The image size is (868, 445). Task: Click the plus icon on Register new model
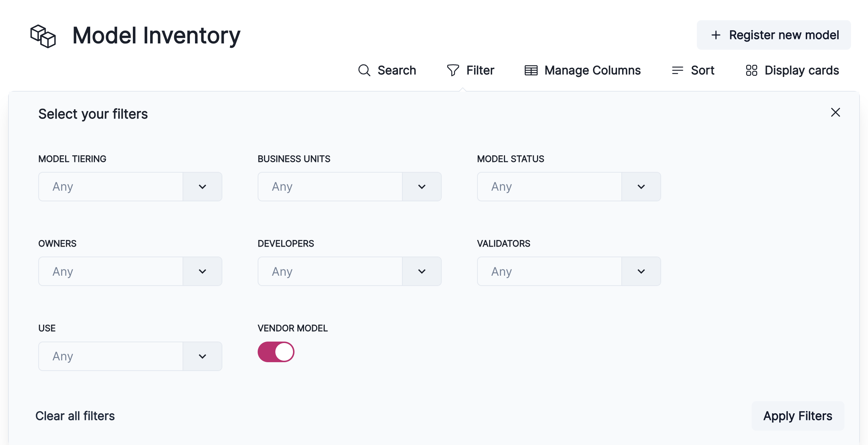(716, 35)
